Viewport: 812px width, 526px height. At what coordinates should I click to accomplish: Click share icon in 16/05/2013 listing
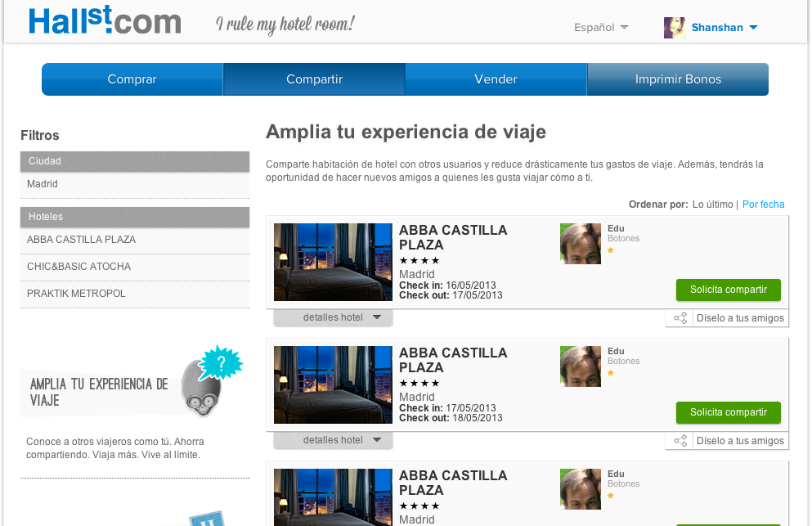pos(680,318)
